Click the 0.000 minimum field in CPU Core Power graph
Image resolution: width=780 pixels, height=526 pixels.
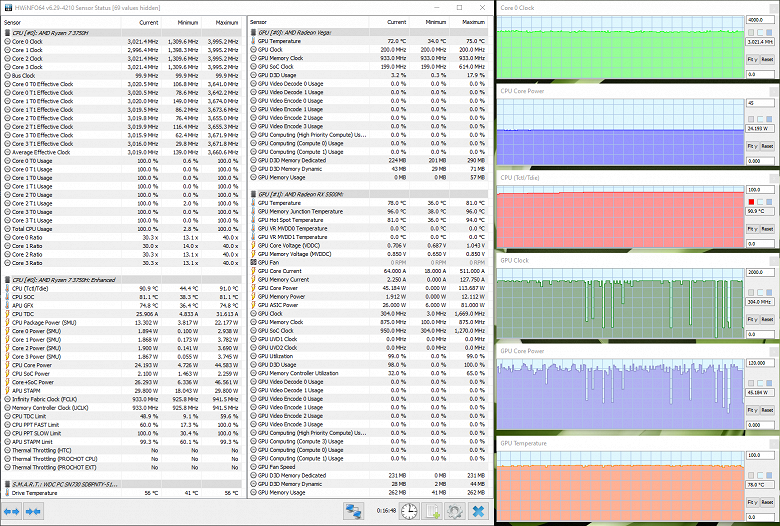coord(760,161)
